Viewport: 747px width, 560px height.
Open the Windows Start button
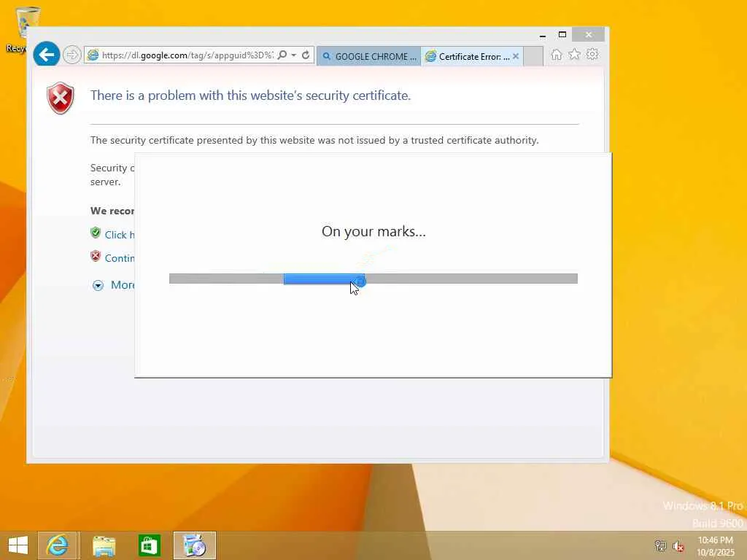18,545
